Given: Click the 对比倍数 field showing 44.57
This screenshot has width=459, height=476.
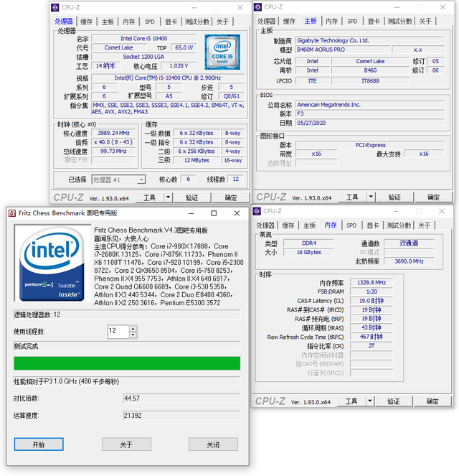Looking at the screenshot, I should tap(182, 398).
